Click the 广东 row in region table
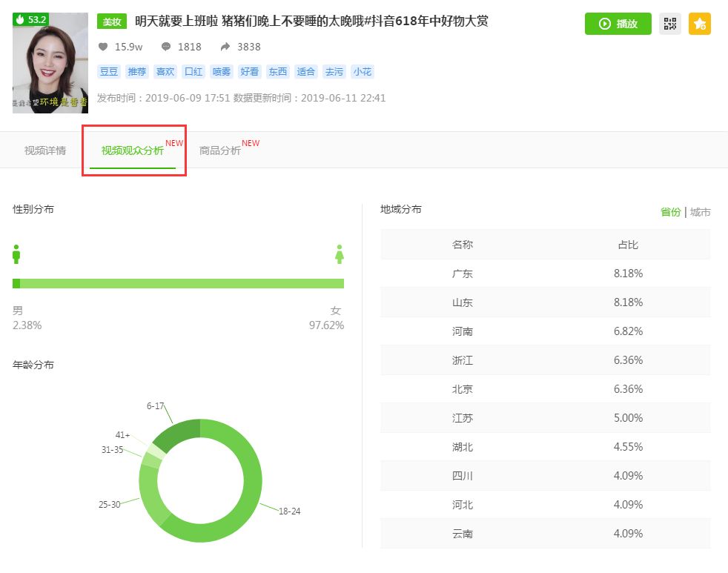 pos(545,274)
